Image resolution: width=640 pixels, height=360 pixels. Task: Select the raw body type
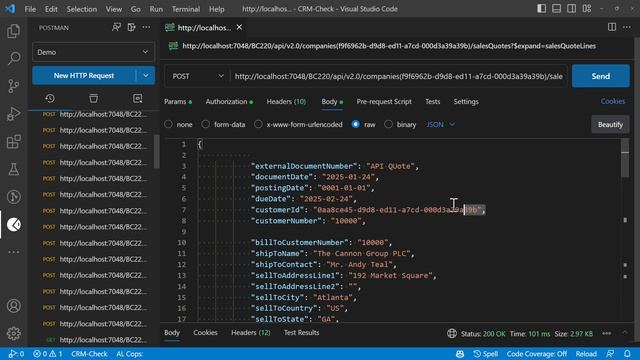[x=356, y=124]
